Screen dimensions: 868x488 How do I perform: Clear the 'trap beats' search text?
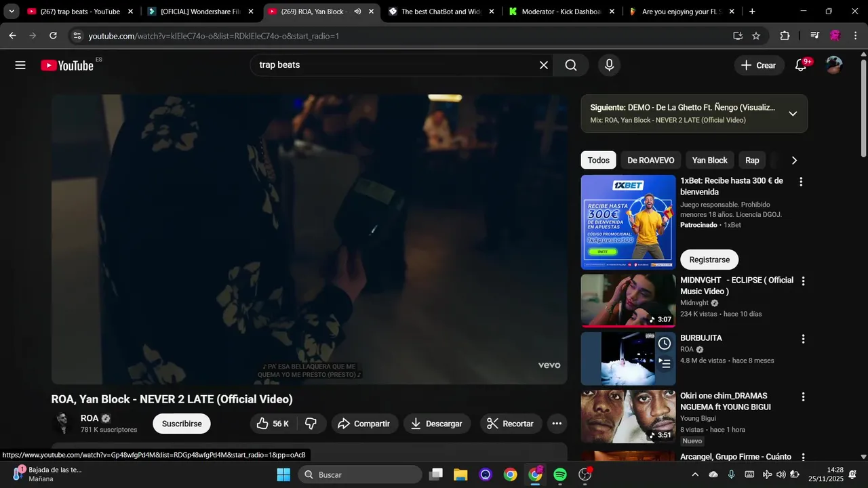tap(543, 65)
